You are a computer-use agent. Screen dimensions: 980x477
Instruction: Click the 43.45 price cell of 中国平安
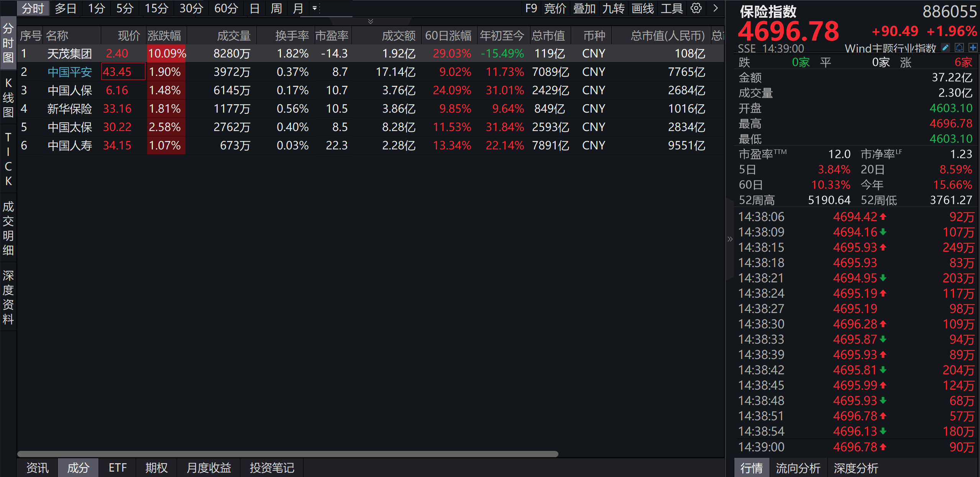123,72
